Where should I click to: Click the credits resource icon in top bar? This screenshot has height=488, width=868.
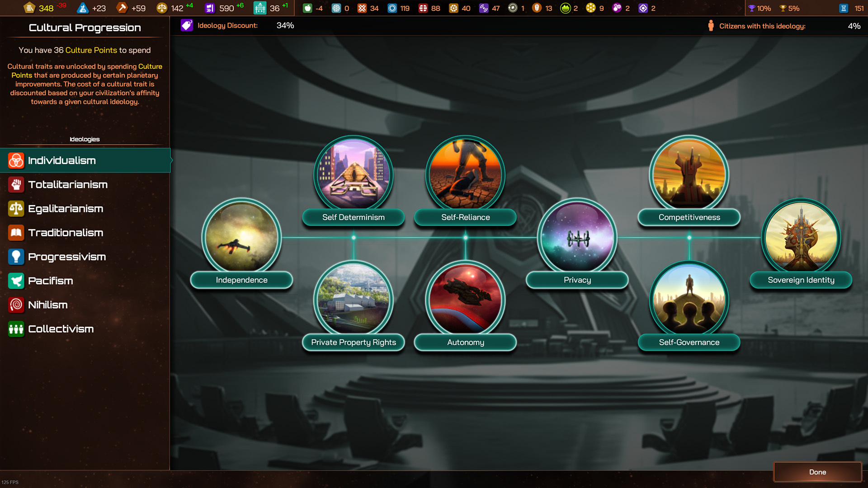(x=29, y=8)
